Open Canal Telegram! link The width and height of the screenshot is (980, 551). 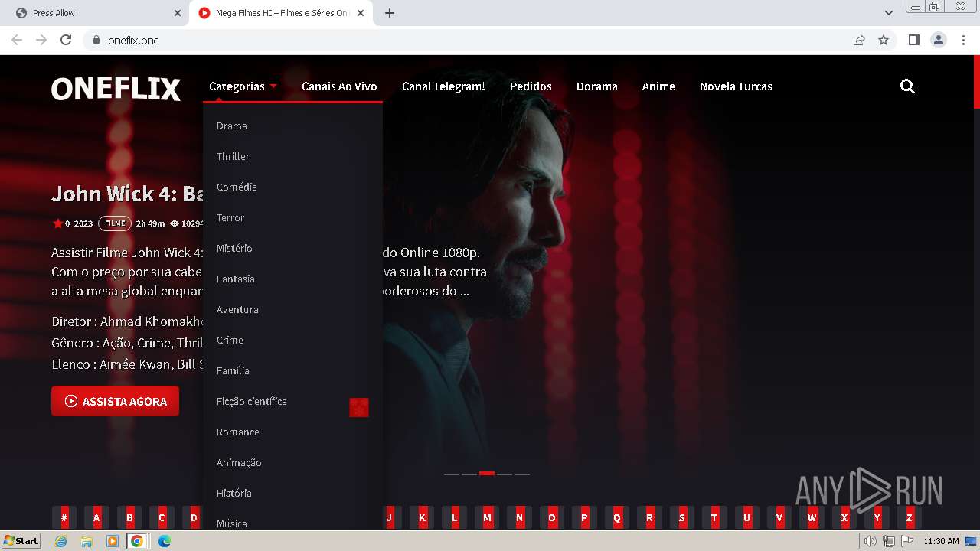[x=443, y=86]
